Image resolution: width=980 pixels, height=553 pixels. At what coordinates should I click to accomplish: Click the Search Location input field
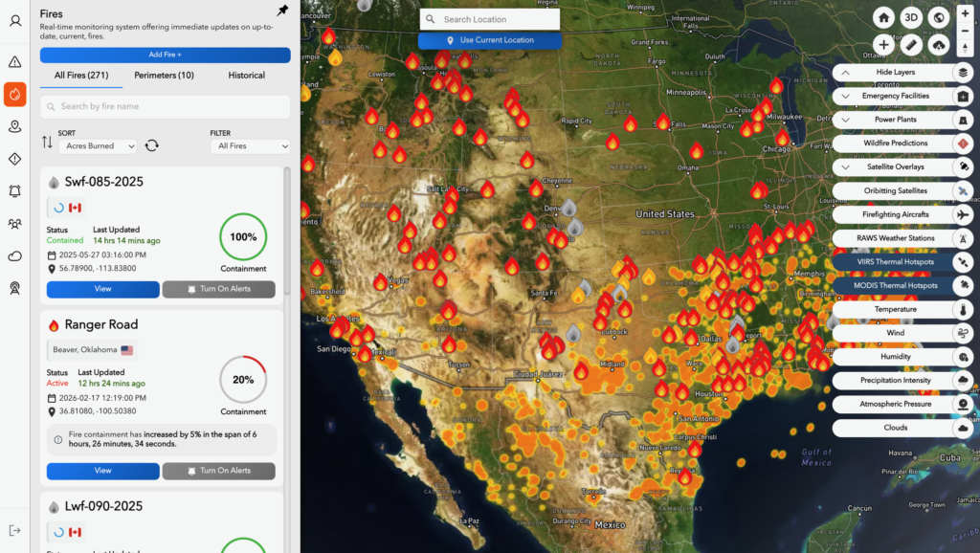(x=490, y=19)
